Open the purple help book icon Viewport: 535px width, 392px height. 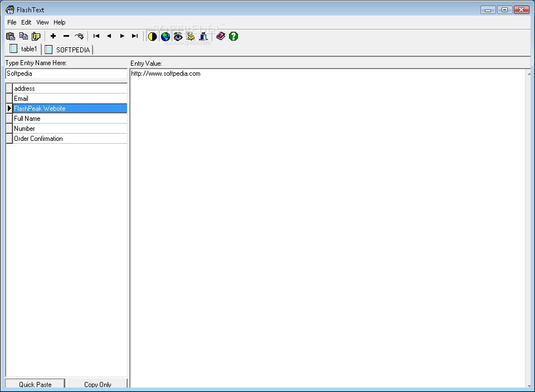(x=221, y=36)
